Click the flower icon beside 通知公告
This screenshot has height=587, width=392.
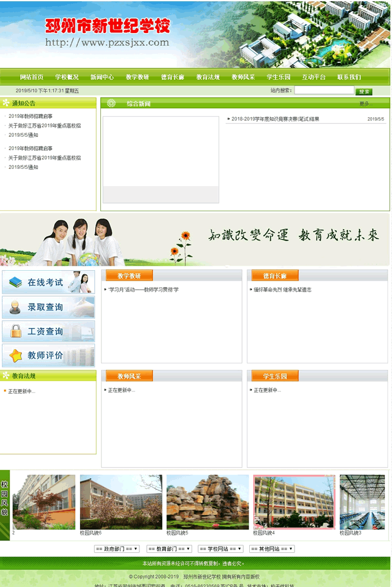6,103
